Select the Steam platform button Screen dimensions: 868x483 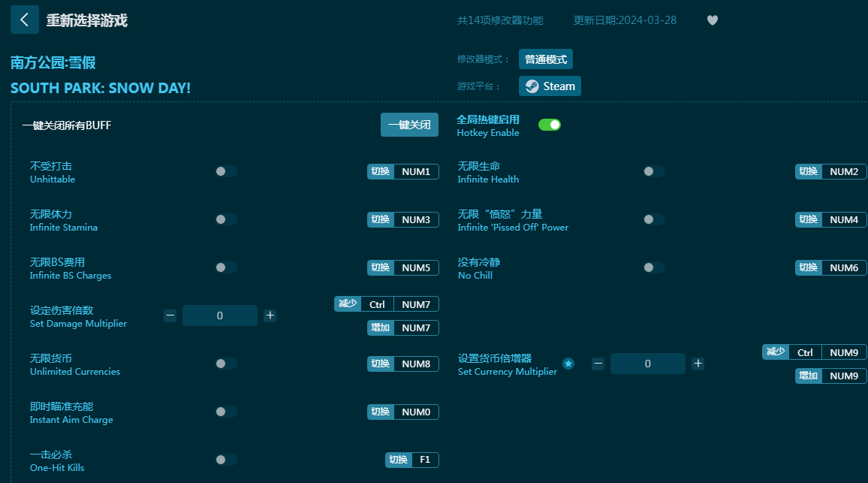(x=550, y=86)
